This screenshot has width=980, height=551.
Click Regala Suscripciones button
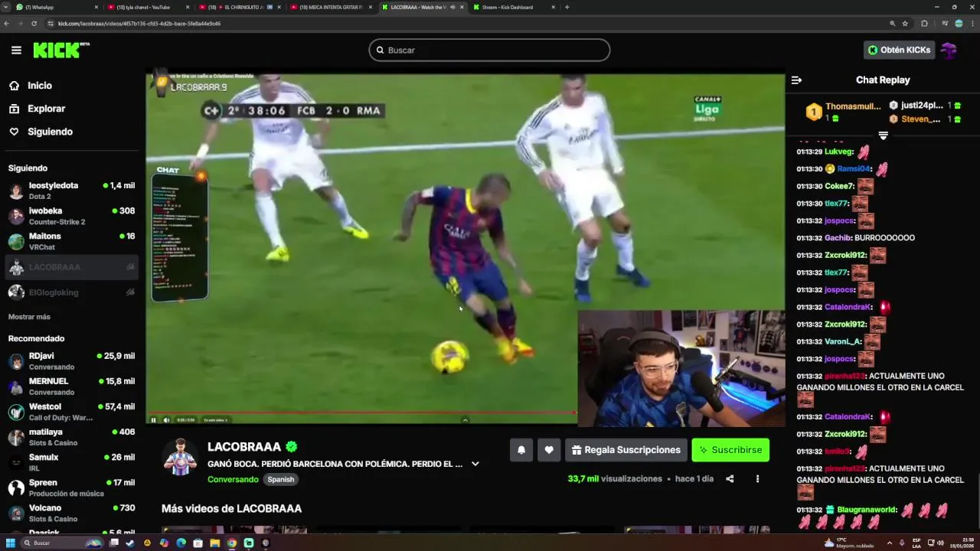(x=626, y=450)
